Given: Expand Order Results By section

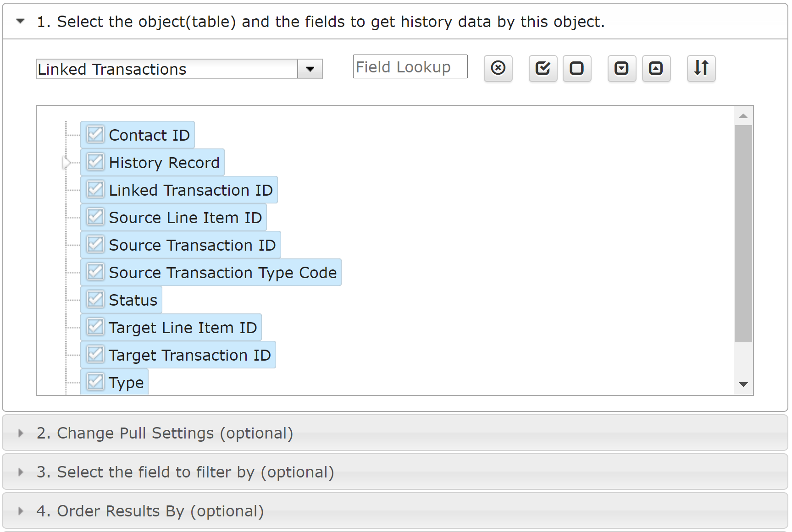Looking at the screenshot, I should [20, 511].
